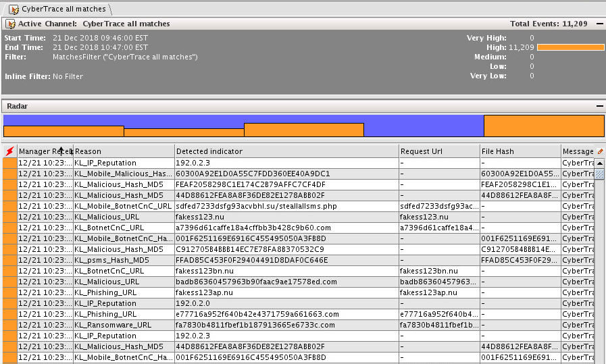Sort events by the Reason column
Screen dimensions: 606x364
click(x=123, y=151)
